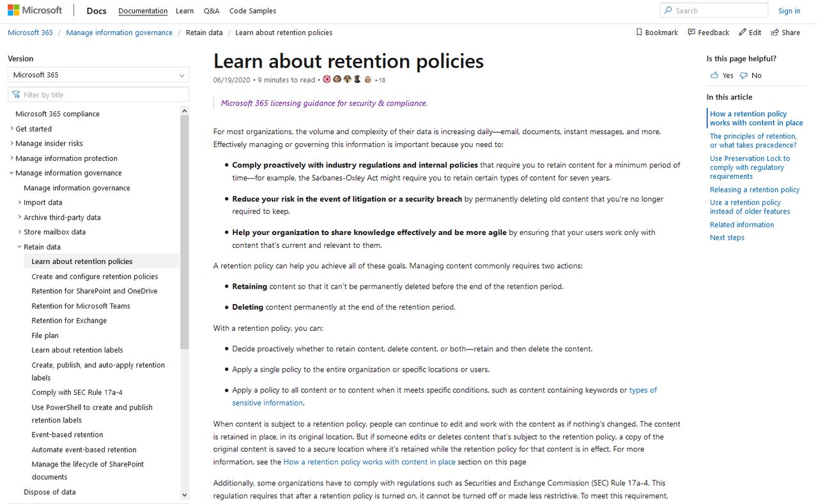Viewport: 818px width, 504px height.
Task: Open Microsoft 365 compliance in sidebar
Action: click(58, 114)
